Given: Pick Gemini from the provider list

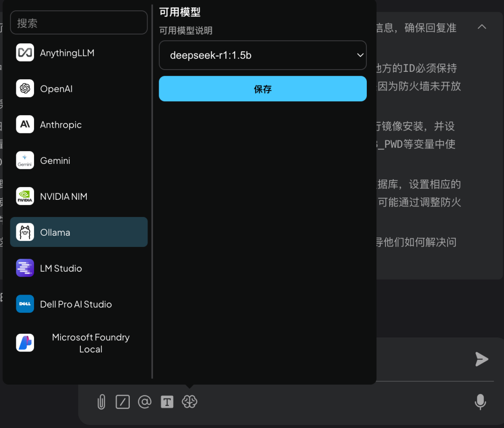Looking at the screenshot, I should click(x=79, y=161).
